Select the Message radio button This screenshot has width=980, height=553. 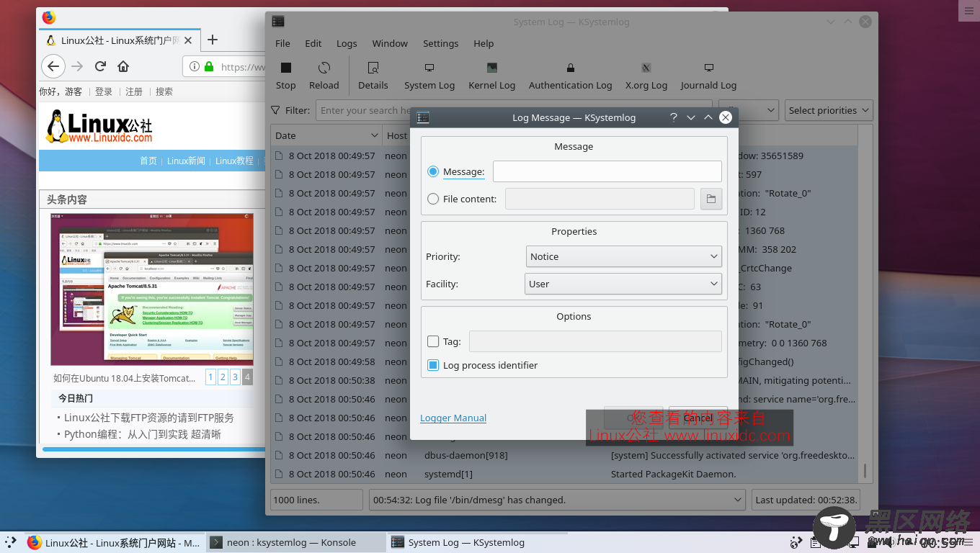pos(433,171)
